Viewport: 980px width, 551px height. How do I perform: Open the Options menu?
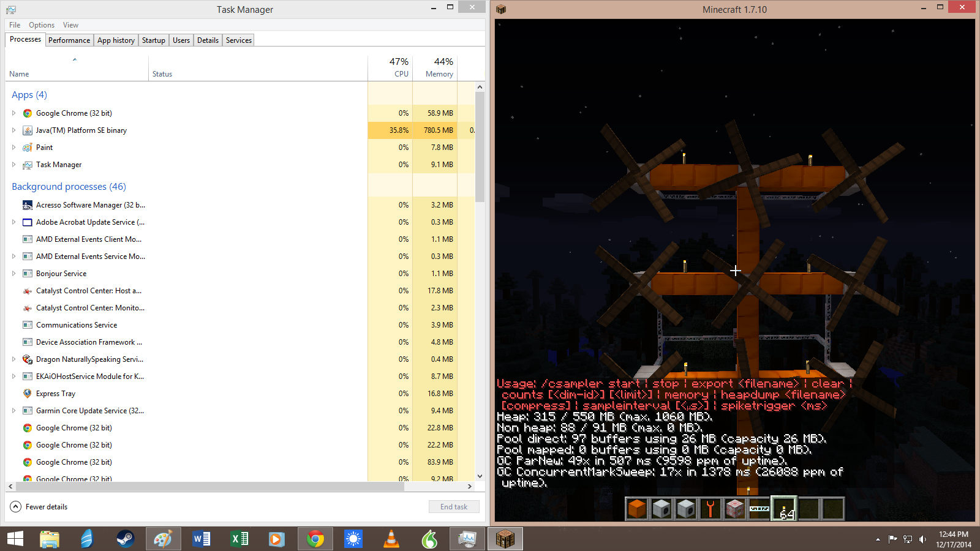click(x=42, y=25)
